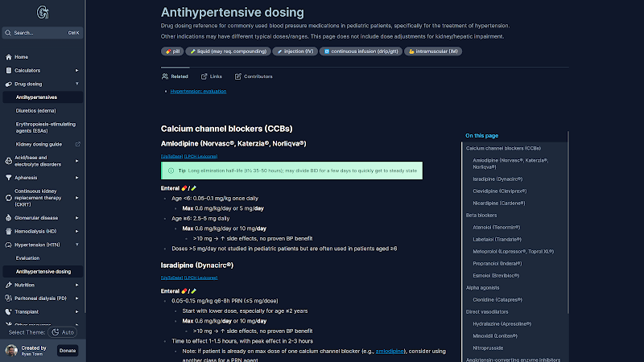644x362 pixels.
Task: Jump to Clonidine (Catapres) in outline
Action: (x=497, y=300)
